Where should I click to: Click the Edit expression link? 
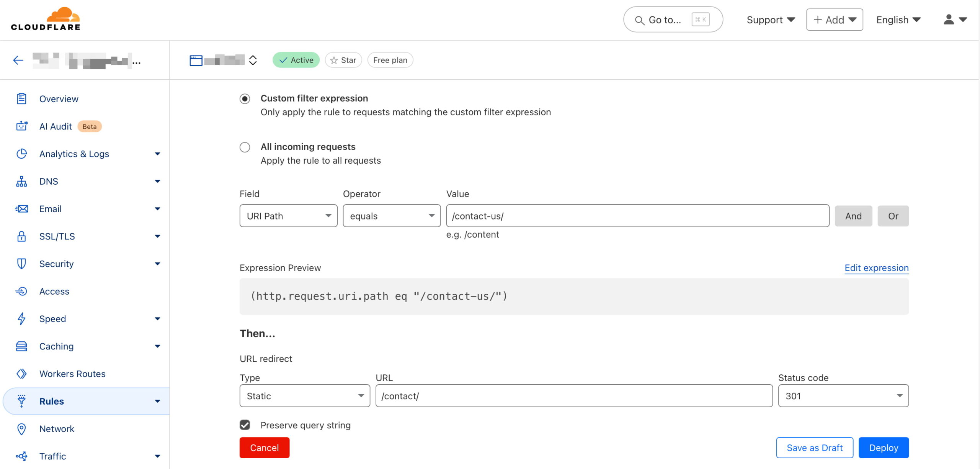coord(876,268)
